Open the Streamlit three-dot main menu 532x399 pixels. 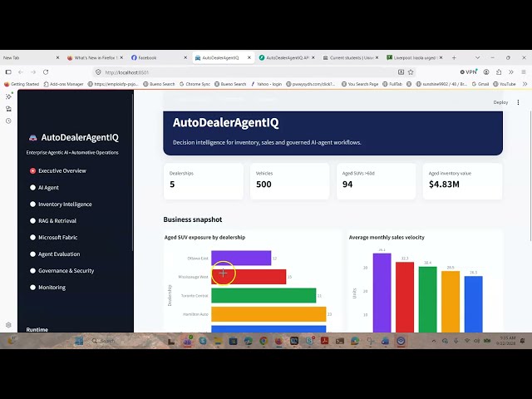coord(518,102)
